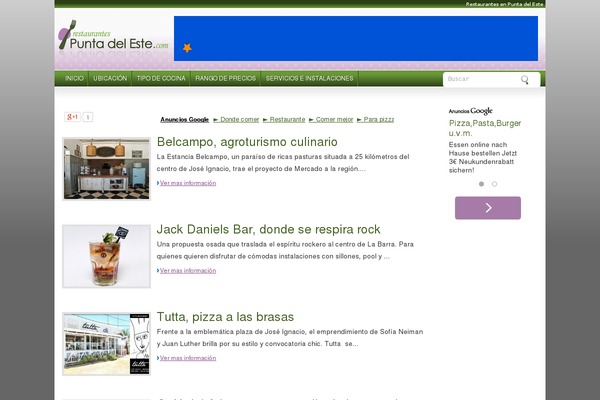Image resolution: width=600 pixels, height=400 pixels.
Task: Click Ver mas información under Jack Daniels Bar
Action: coord(188,271)
